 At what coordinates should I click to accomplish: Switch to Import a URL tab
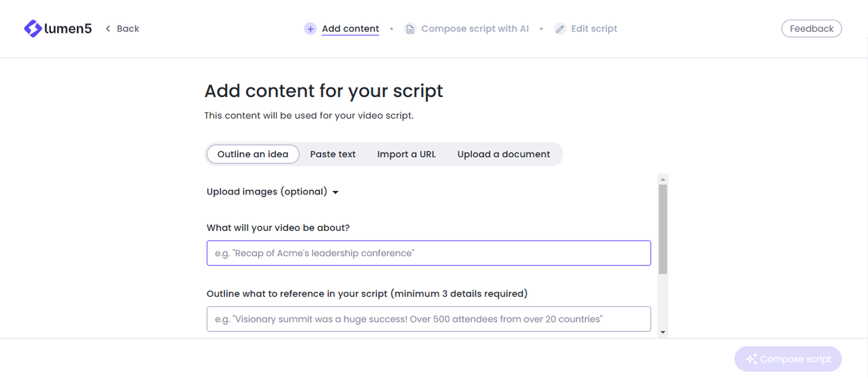[x=406, y=154]
